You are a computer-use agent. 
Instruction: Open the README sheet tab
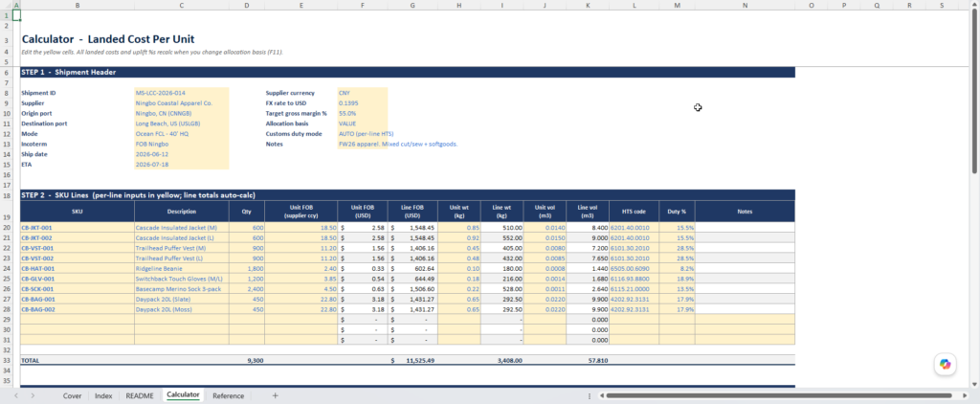pos(140,396)
